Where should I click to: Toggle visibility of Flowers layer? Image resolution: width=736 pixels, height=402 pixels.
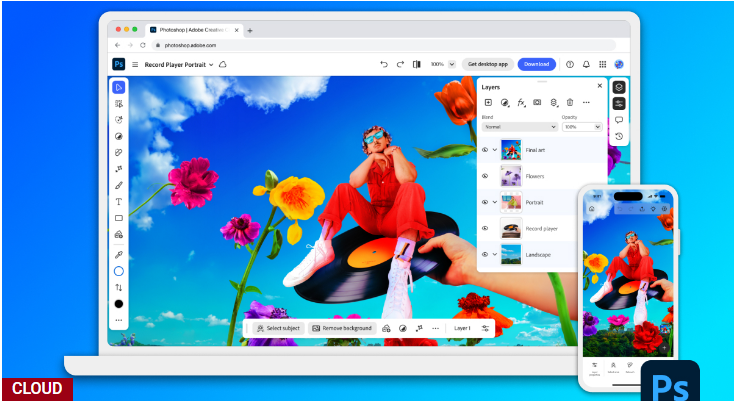pos(485,176)
